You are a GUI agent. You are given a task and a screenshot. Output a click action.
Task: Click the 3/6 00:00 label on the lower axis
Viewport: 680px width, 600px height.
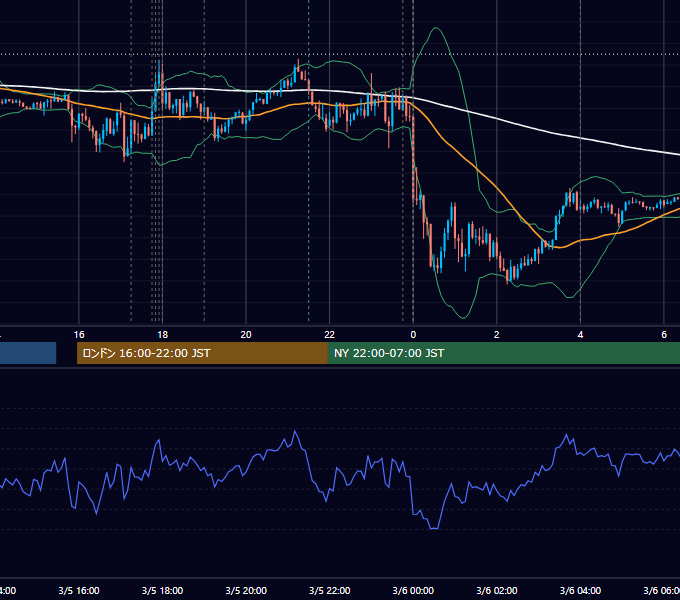[x=413, y=591]
